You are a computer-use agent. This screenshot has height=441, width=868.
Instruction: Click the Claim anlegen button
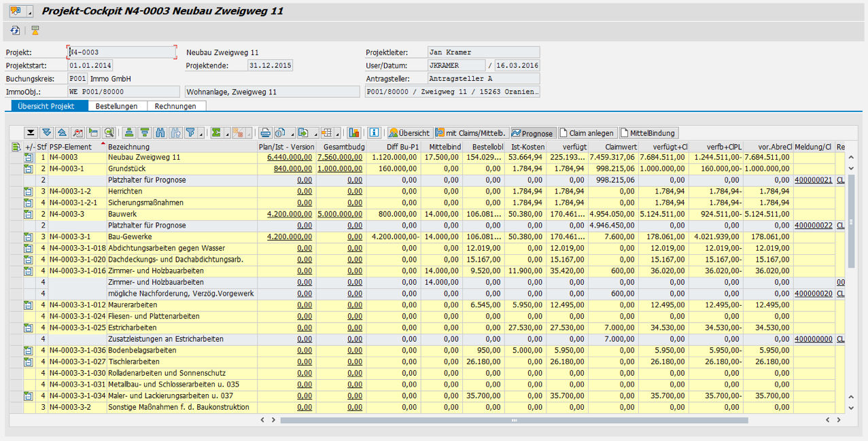pos(587,133)
